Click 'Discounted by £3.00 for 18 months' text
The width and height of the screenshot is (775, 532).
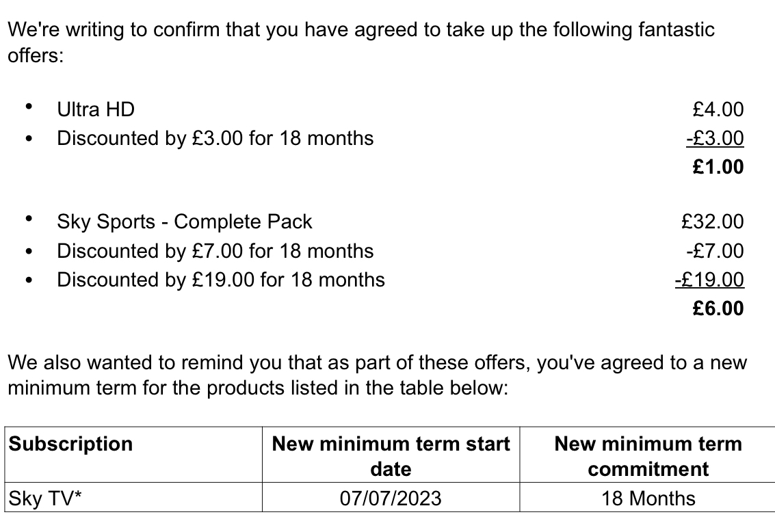click(x=215, y=138)
